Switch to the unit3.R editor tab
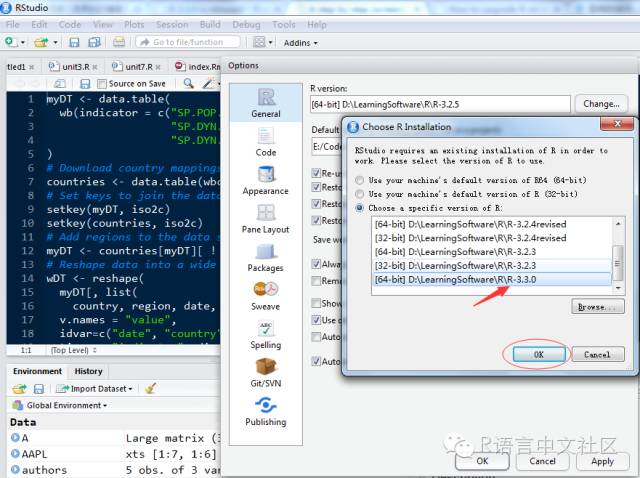Image resolution: width=640 pixels, height=478 pixels. click(x=71, y=67)
